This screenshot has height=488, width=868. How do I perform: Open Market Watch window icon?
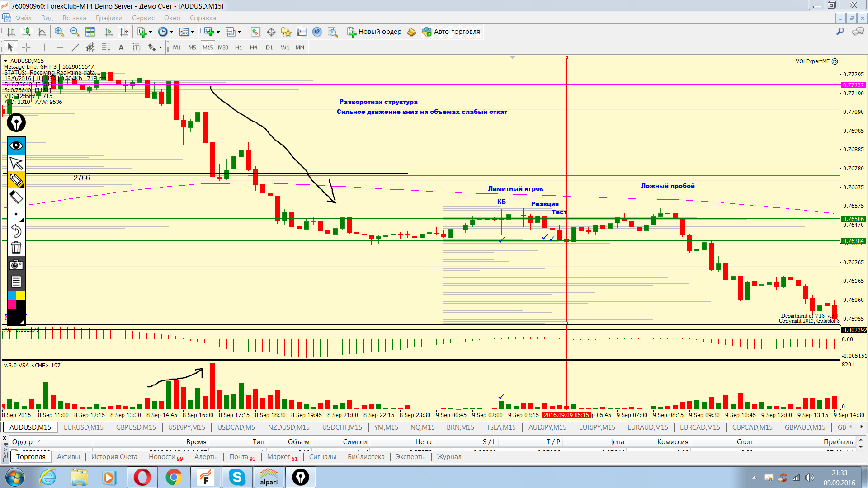tap(255, 32)
